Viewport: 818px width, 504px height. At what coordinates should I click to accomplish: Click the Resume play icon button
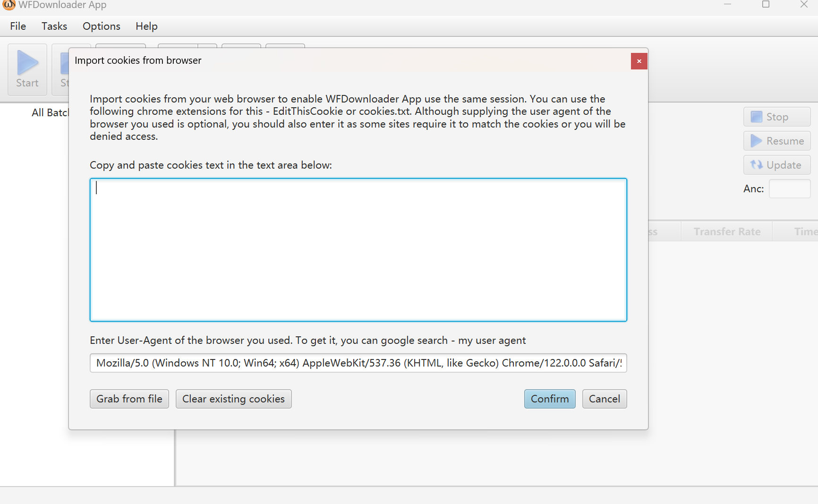777,141
